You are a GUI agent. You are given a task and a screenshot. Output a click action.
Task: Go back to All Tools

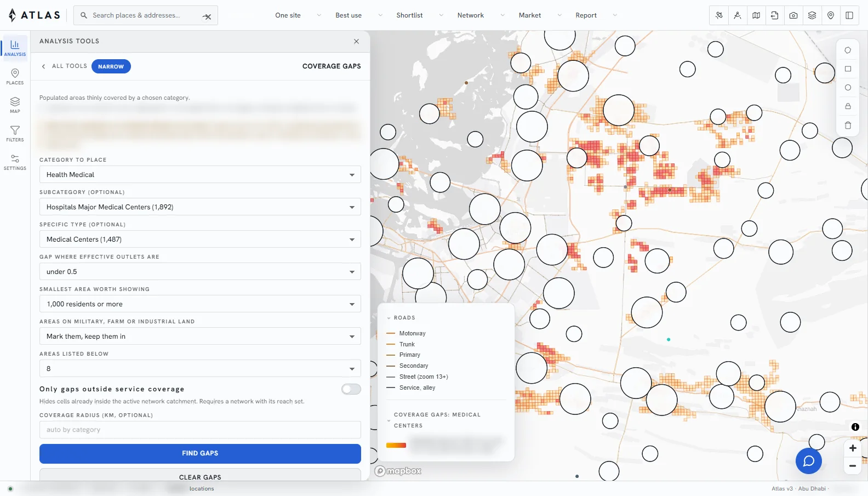click(64, 66)
